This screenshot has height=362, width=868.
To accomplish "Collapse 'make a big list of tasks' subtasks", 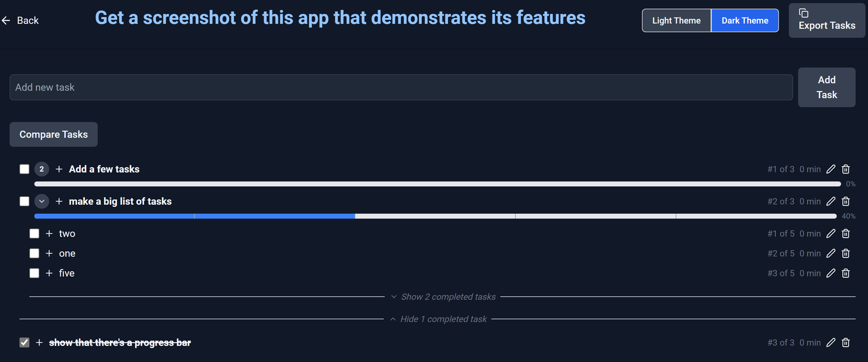I will pos(42,201).
